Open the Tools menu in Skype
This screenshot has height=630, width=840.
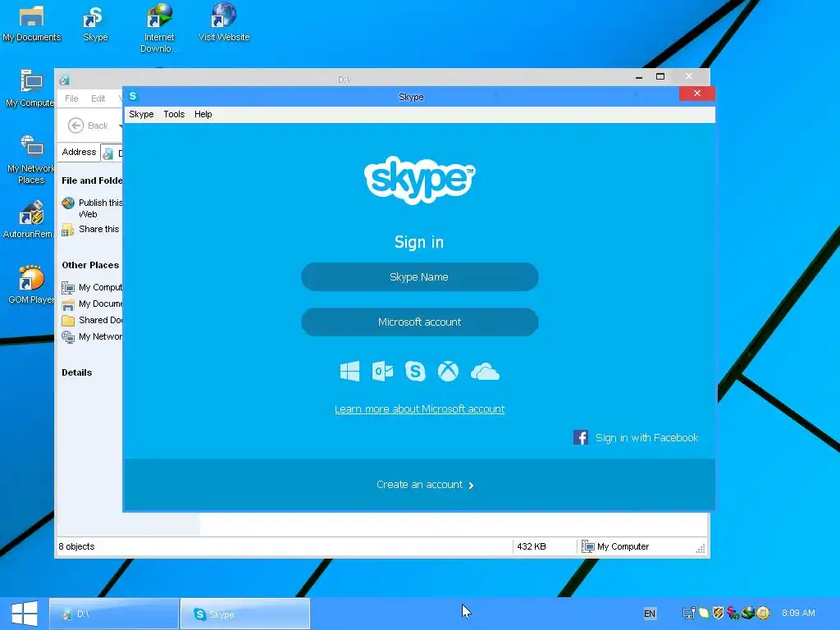pos(174,114)
